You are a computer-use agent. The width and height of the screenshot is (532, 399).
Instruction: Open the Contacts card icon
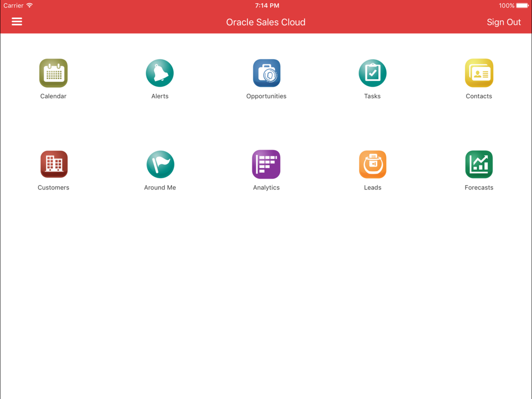pos(479,73)
